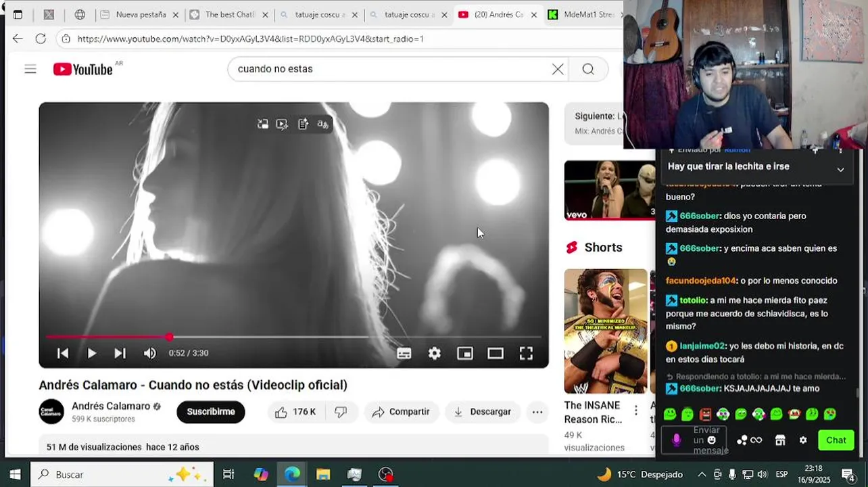Click the chat microphone icon
Viewport: 868px width, 487px height.
pyautogui.click(x=676, y=440)
